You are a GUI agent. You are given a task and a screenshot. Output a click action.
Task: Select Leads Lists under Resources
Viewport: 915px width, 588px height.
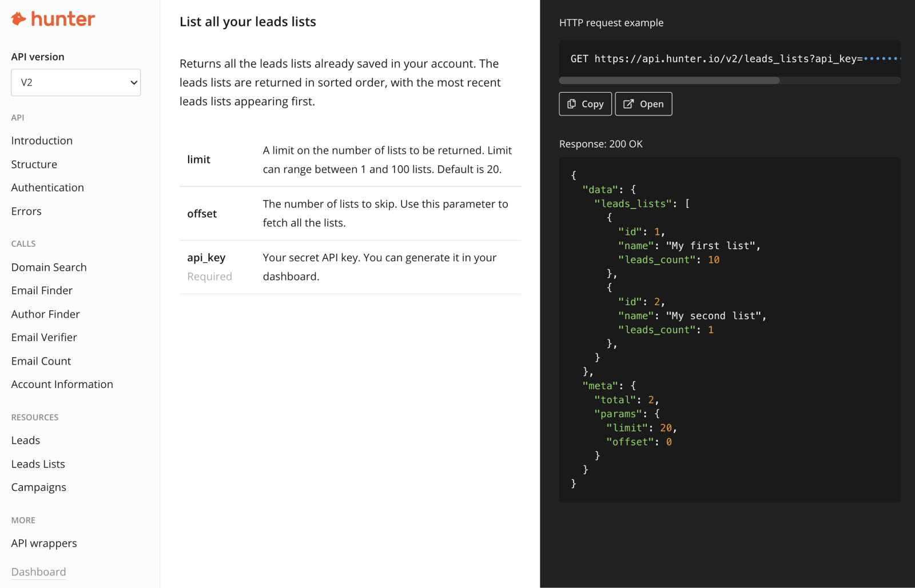coord(38,463)
